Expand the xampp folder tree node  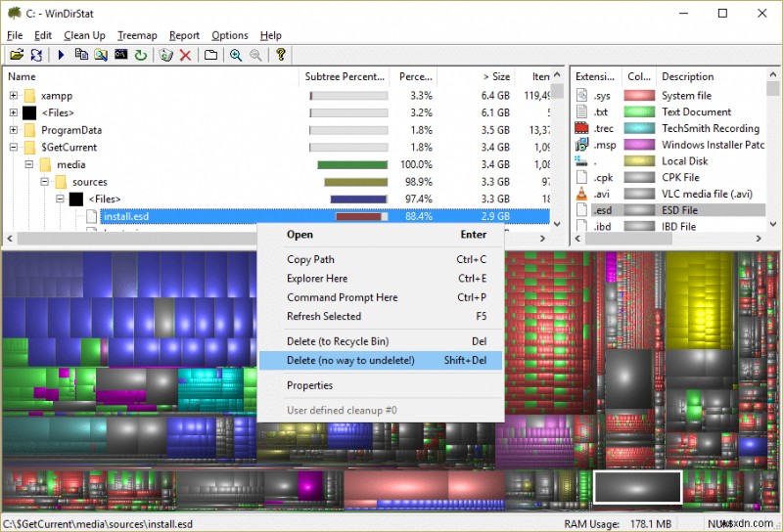[14, 96]
